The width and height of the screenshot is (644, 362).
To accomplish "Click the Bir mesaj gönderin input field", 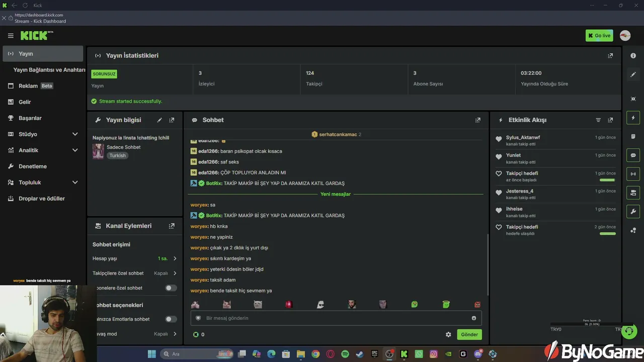I will [x=336, y=318].
